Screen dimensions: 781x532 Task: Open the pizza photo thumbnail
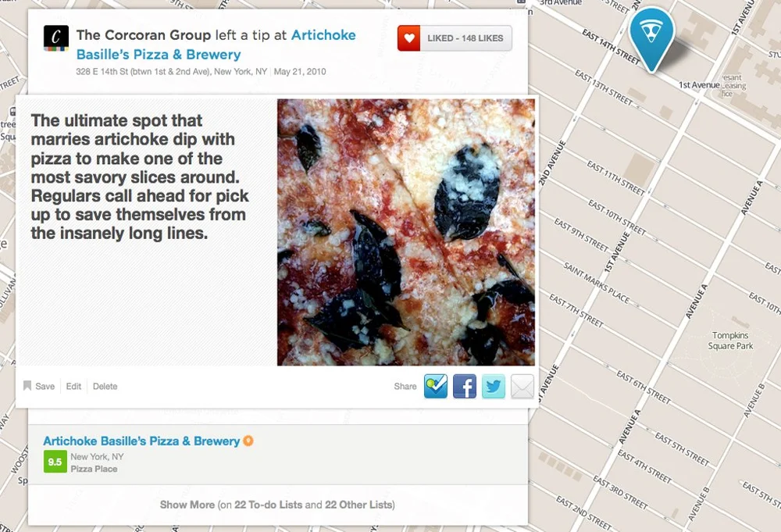406,232
